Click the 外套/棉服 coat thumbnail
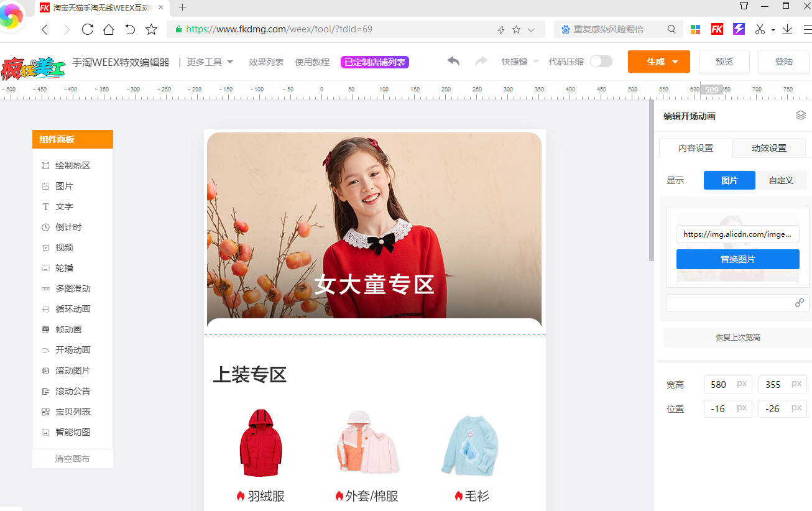 point(367,443)
